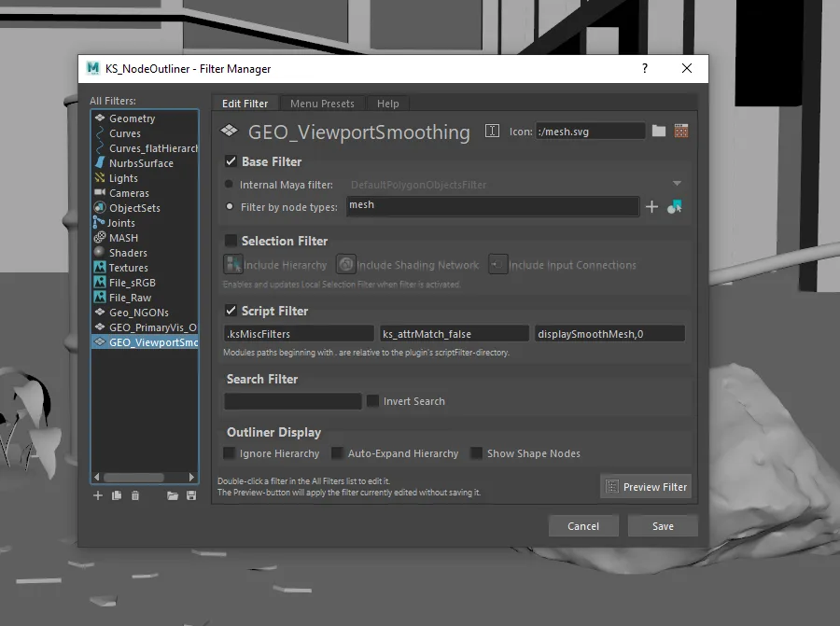
Task: Open the Help tab
Action: coord(388,104)
